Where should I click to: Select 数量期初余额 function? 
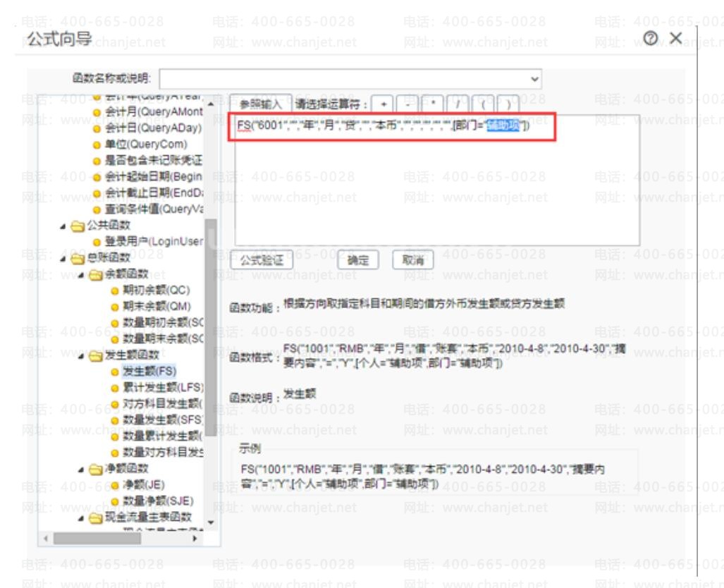pyautogui.click(x=163, y=323)
